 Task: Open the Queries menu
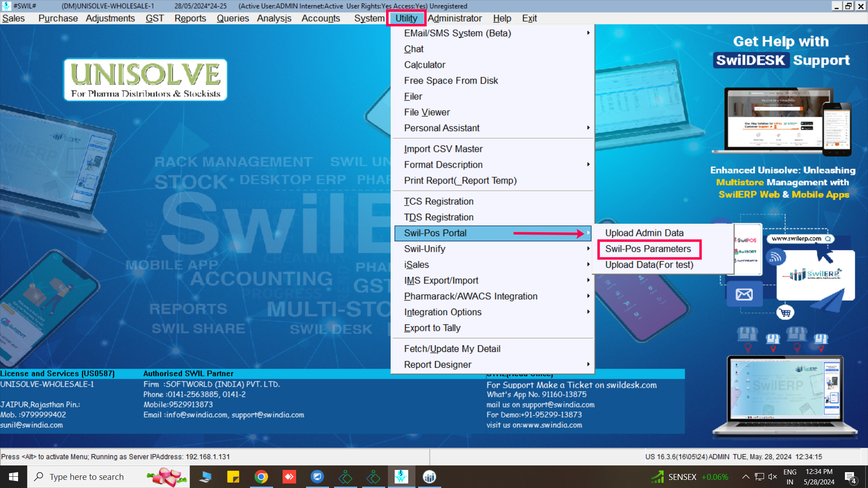[233, 18]
